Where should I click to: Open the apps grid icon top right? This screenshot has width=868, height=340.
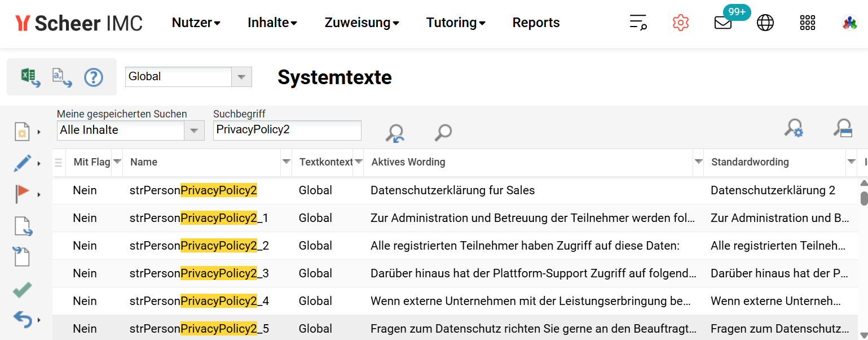[807, 23]
